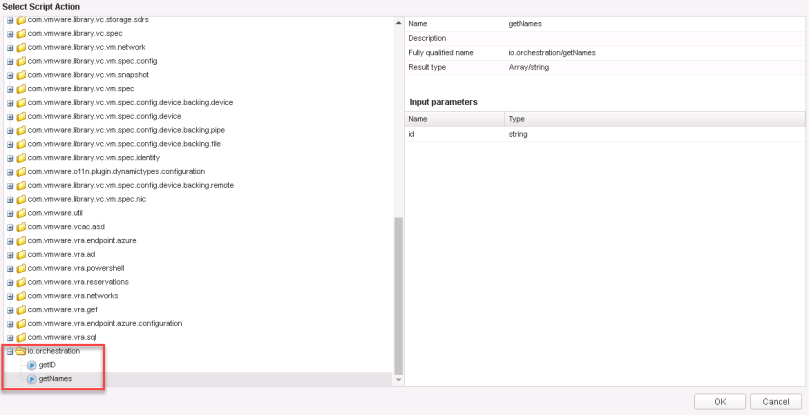The image size is (809, 415).
Task: Expand the com.vmware.vra.endpoint.azure node
Action: pyautogui.click(x=10, y=241)
